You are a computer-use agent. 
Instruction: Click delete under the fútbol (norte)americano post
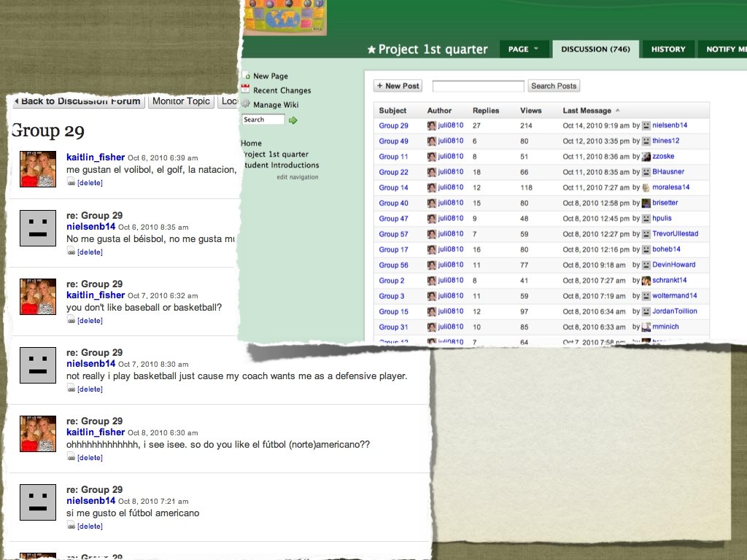[90, 458]
